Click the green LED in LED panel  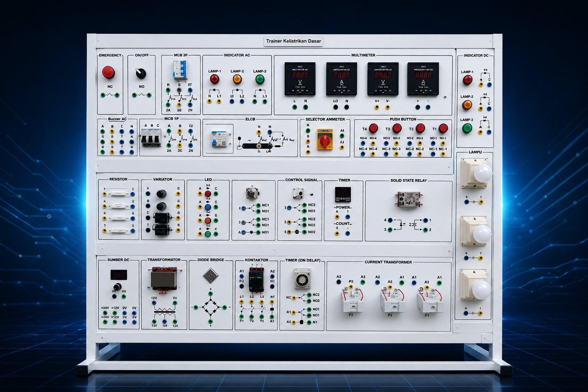pos(208,234)
